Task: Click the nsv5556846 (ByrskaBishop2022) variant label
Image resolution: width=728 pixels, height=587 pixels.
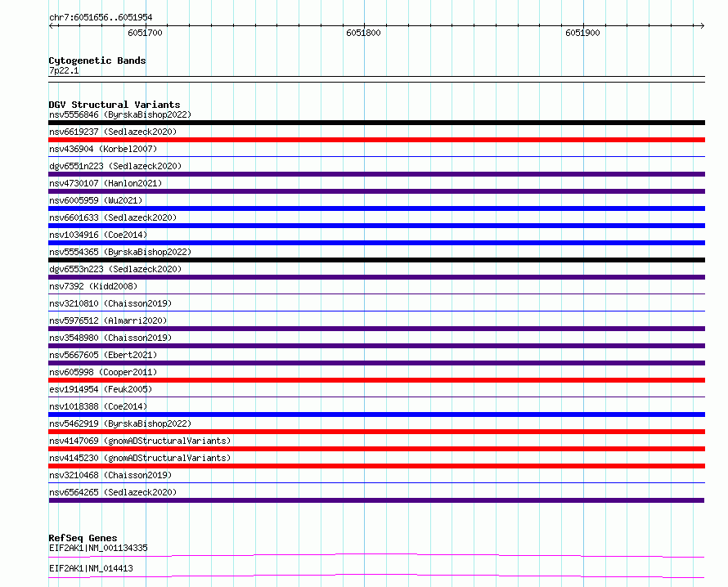Action: click(120, 114)
